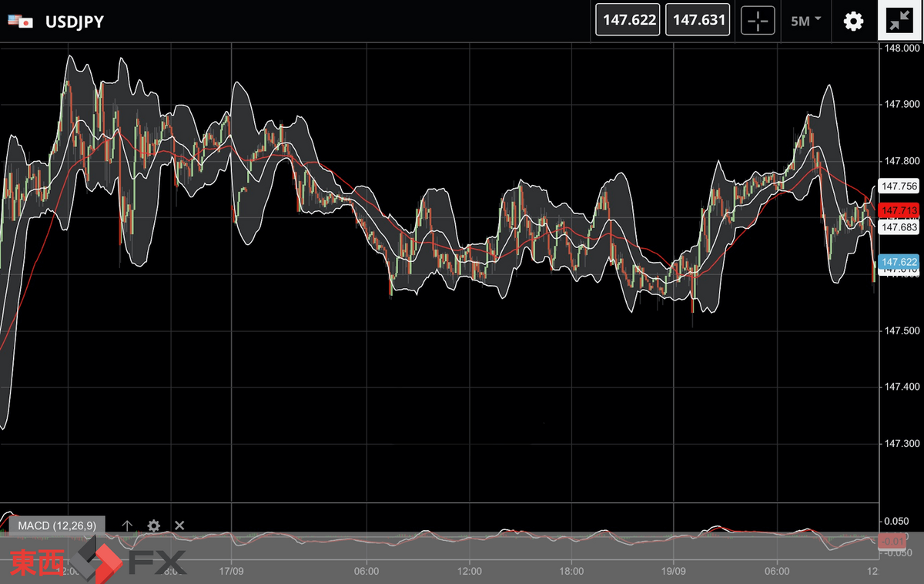Image resolution: width=924 pixels, height=584 pixels.
Task: Remove MACD indicator with X icon
Action: 179,525
